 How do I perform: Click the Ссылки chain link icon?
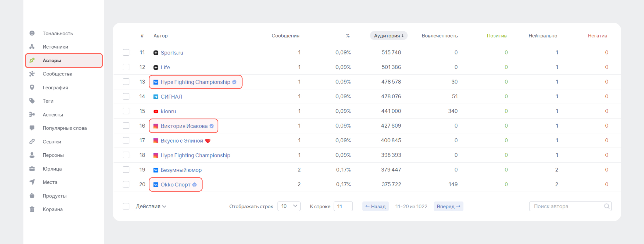32,141
